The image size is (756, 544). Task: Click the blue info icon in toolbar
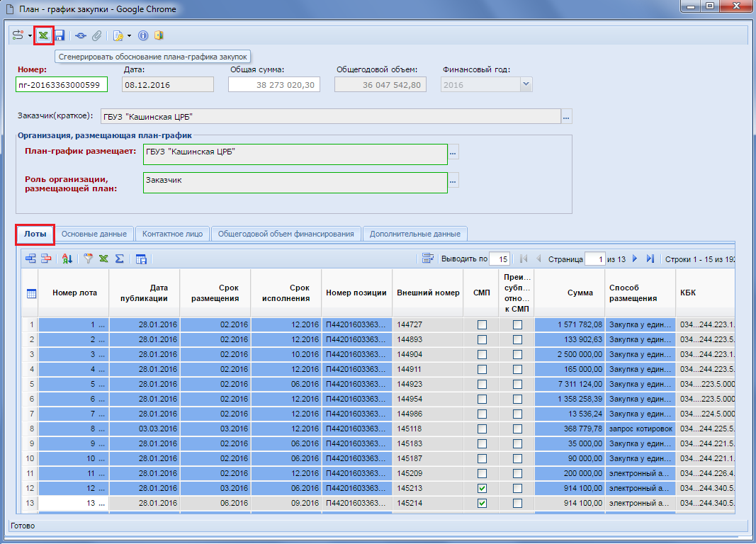click(143, 35)
